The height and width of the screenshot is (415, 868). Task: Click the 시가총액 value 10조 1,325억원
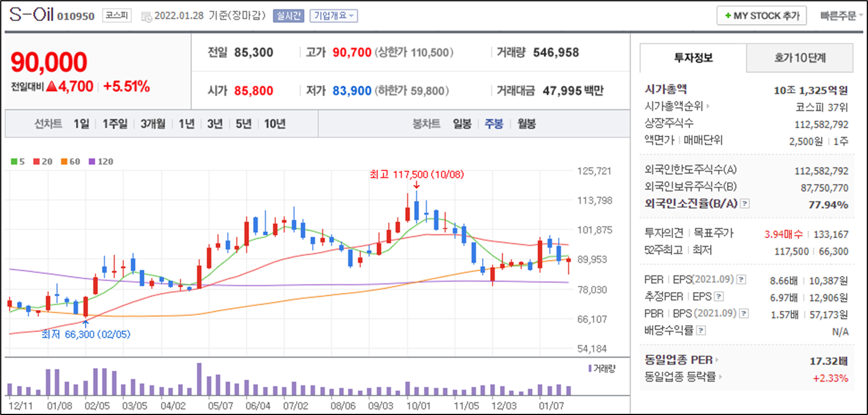811,90
